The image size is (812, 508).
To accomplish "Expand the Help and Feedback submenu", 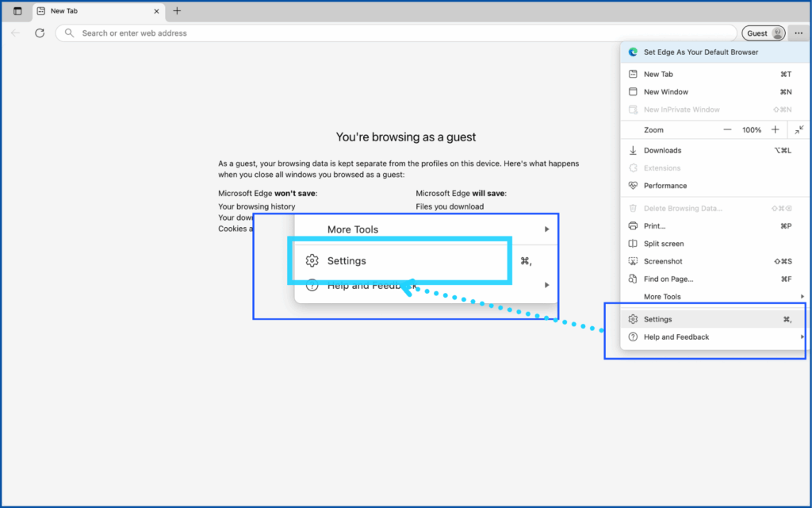I will [676, 337].
